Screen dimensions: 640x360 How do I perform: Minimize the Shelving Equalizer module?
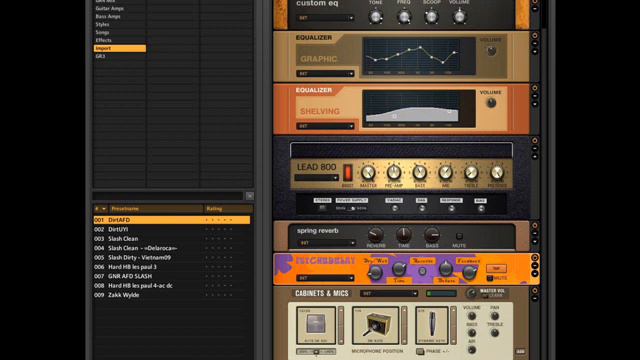535,96
